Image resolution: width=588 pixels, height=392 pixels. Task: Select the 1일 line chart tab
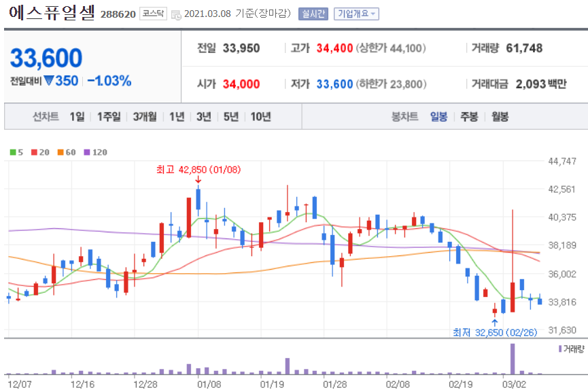point(77,117)
